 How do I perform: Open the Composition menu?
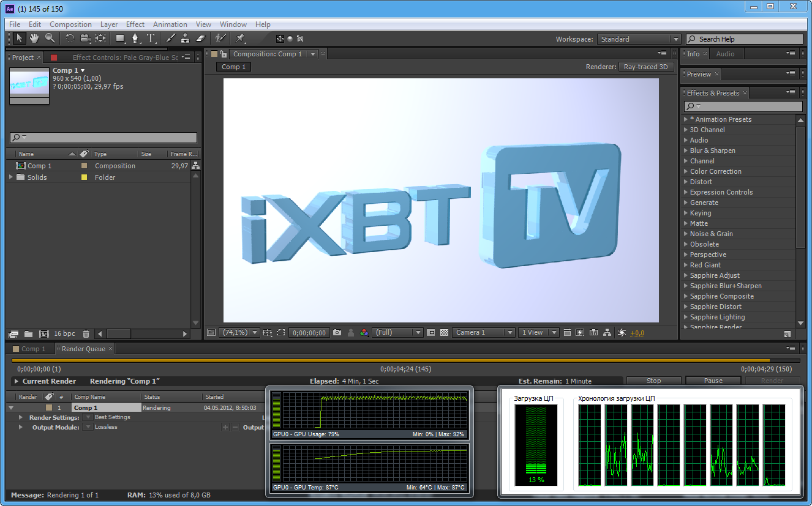[70, 24]
